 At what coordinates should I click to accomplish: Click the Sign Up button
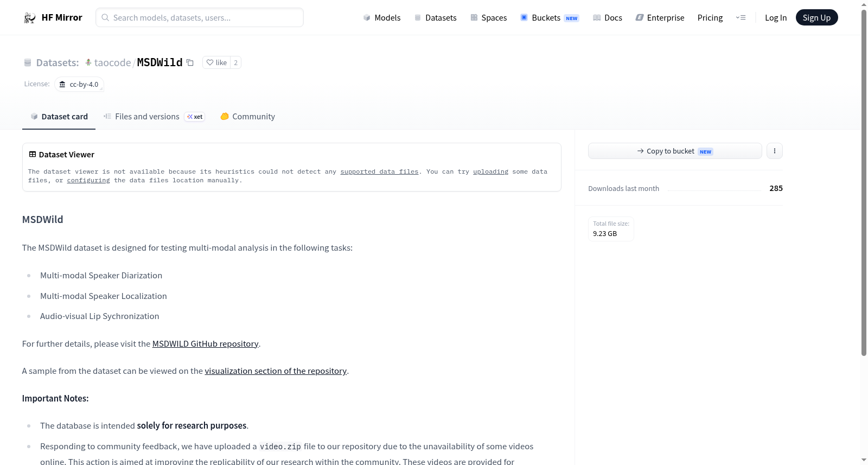click(x=816, y=17)
